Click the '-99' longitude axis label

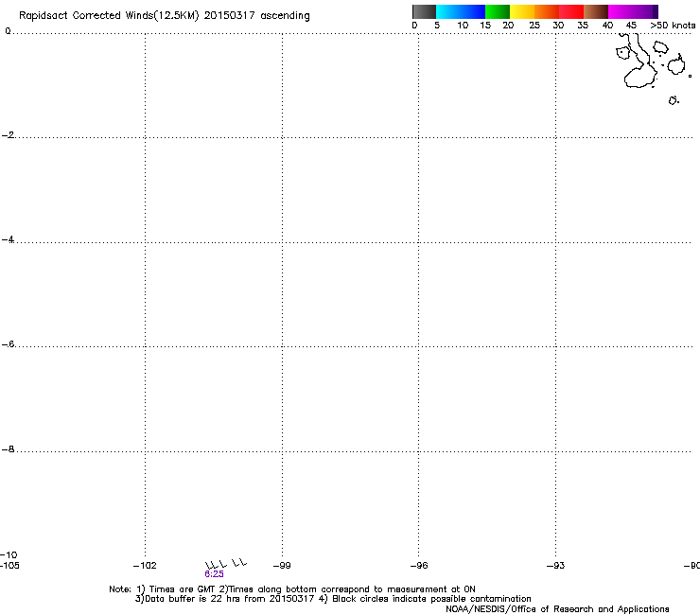(x=282, y=566)
